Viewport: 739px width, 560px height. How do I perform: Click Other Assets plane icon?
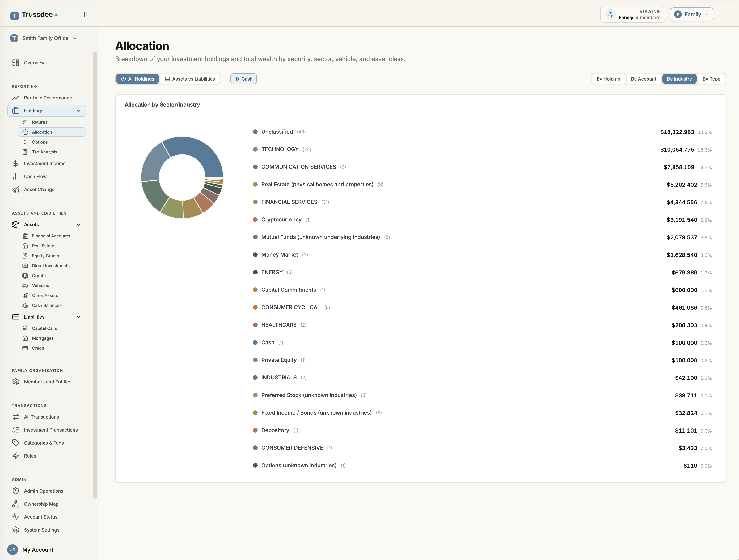click(x=25, y=295)
